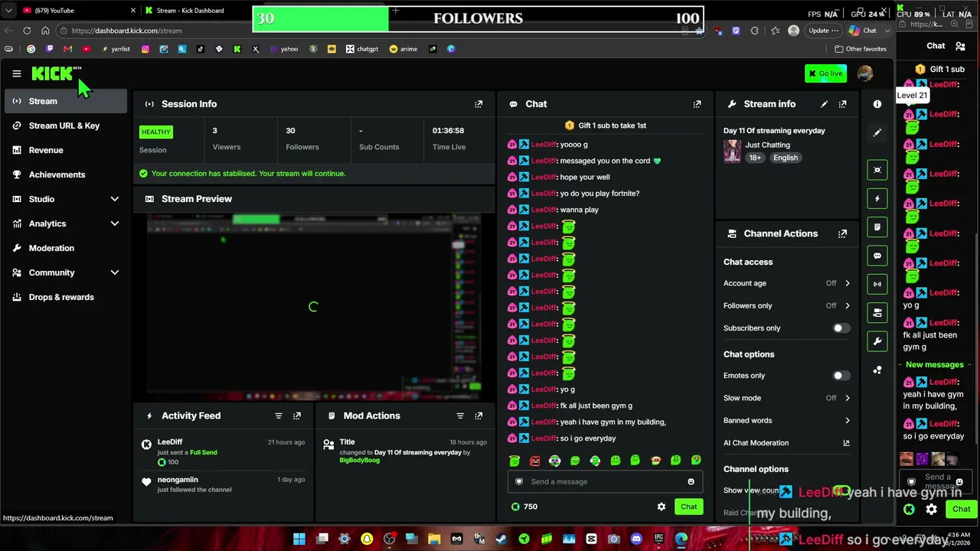
Task: Open the hamburger menu beside the Kick logo
Action: click(x=17, y=73)
